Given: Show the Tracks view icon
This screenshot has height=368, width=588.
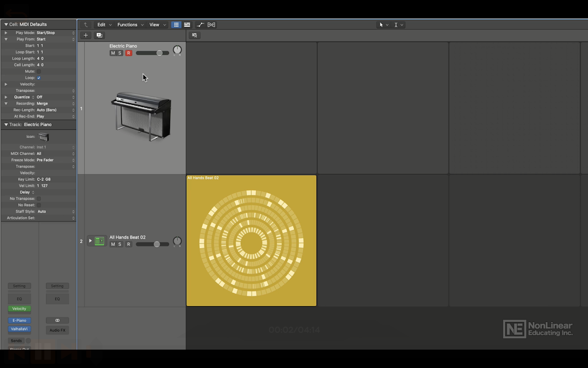Looking at the screenshot, I should click(187, 25).
